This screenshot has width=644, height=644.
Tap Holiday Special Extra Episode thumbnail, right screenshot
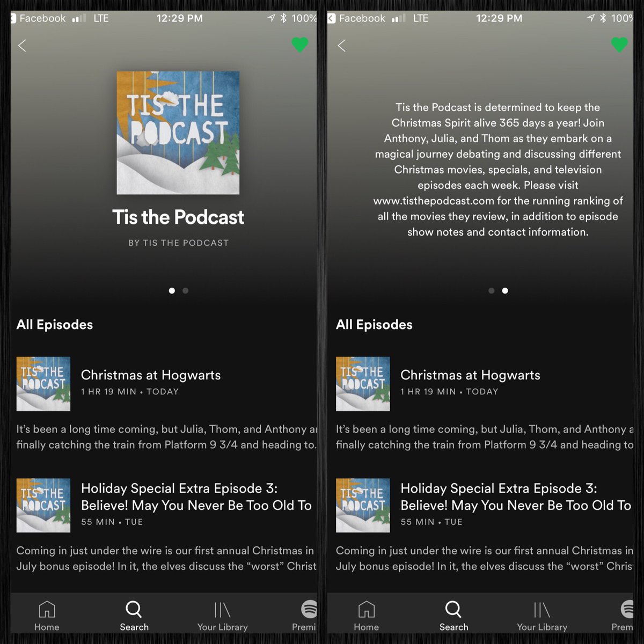[363, 505]
